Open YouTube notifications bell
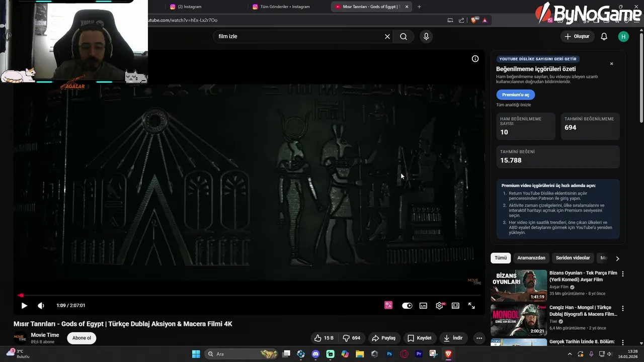 [604, 36]
